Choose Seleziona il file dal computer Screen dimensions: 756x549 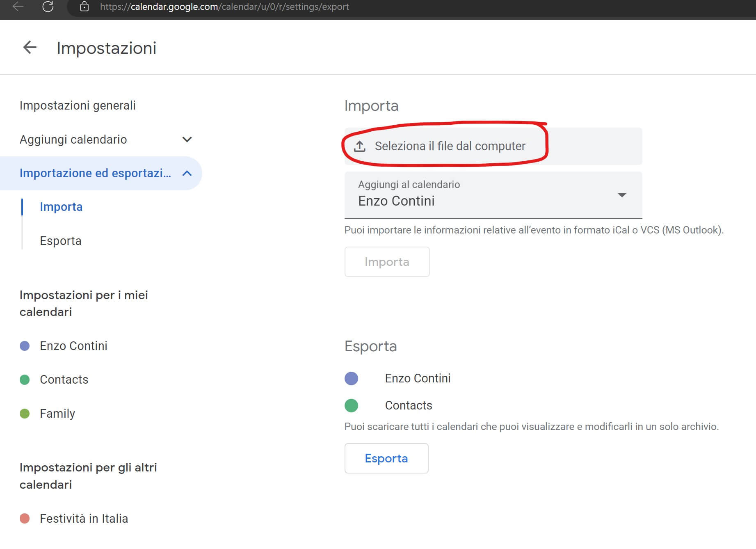450,146
